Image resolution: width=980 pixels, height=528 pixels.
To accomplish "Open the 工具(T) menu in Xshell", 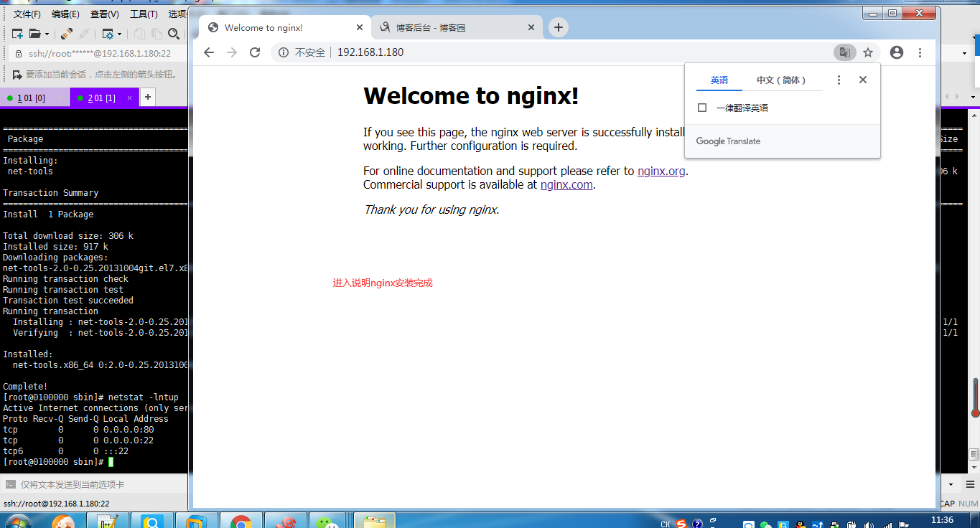I will (x=144, y=14).
